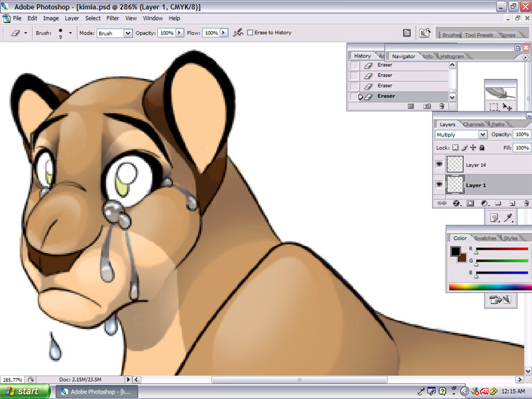Click the zoom percentage field 285.77%
This screenshot has width=532, height=399.
(12, 380)
